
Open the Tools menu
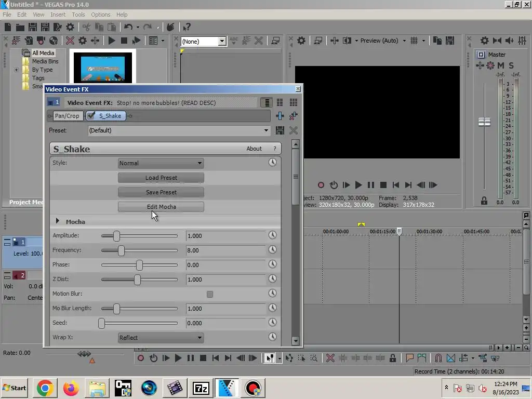click(78, 15)
